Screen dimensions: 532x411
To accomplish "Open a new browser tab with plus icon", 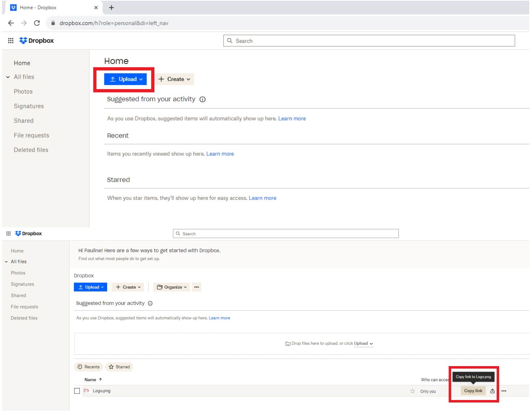I will (x=111, y=8).
